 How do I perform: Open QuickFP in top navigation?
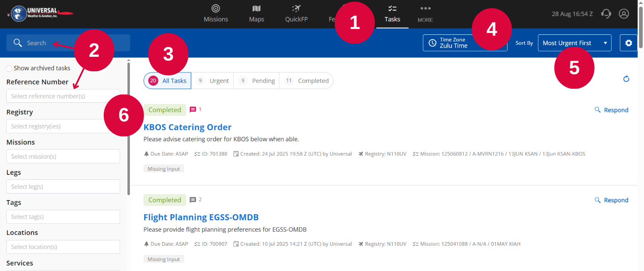[296, 14]
